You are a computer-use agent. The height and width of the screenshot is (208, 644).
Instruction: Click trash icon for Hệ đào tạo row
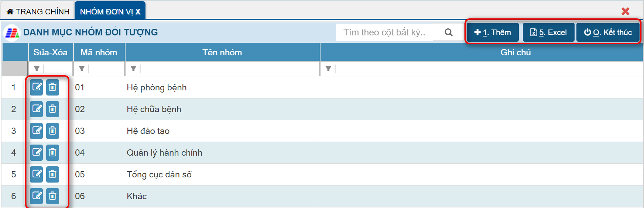(52, 131)
